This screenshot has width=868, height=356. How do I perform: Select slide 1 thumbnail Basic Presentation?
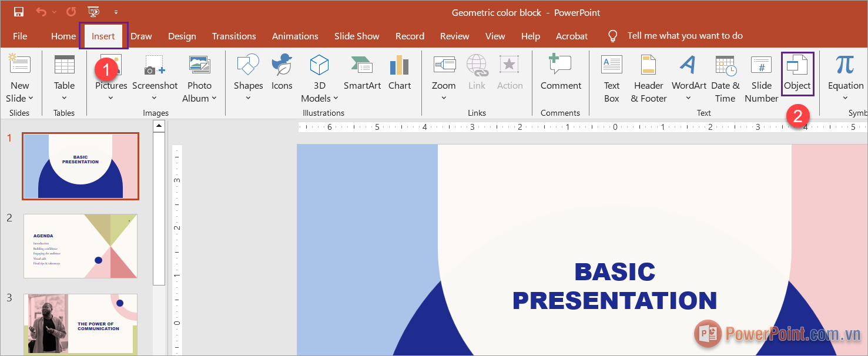coord(81,166)
